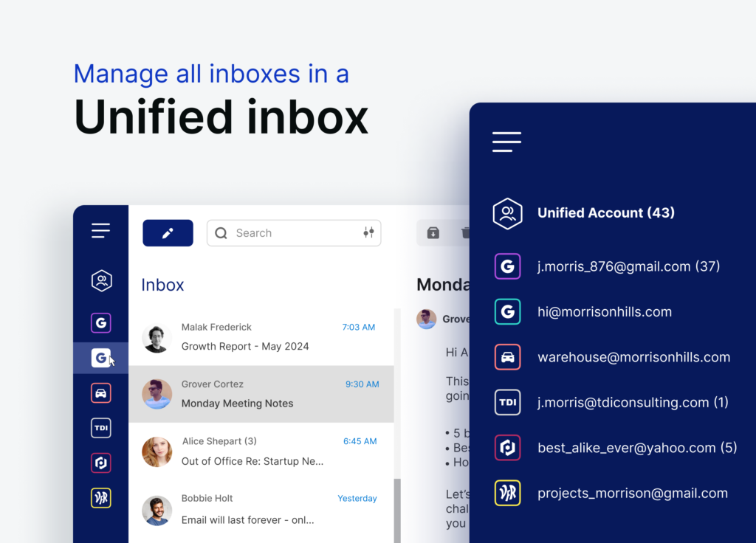Image resolution: width=756 pixels, height=543 pixels.
Task: Click the filter sliders icon in search bar
Action: tap(368, 232)
